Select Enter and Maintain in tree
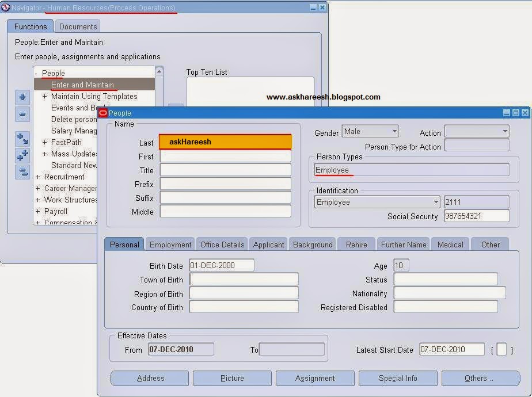Viewport: 532px width, 397px height. [94, 85]
